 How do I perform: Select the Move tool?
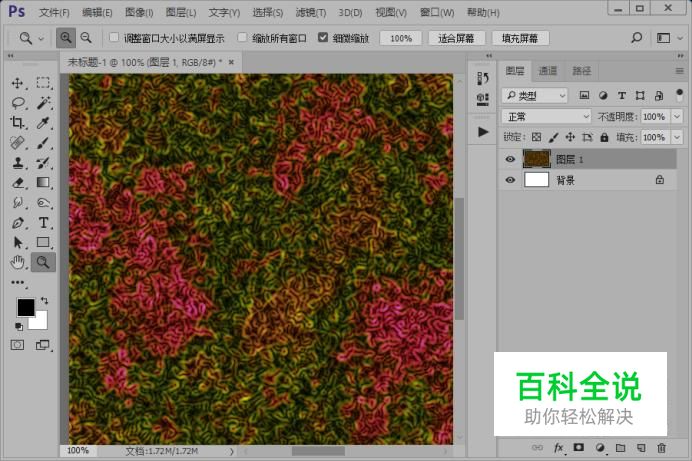17,83
